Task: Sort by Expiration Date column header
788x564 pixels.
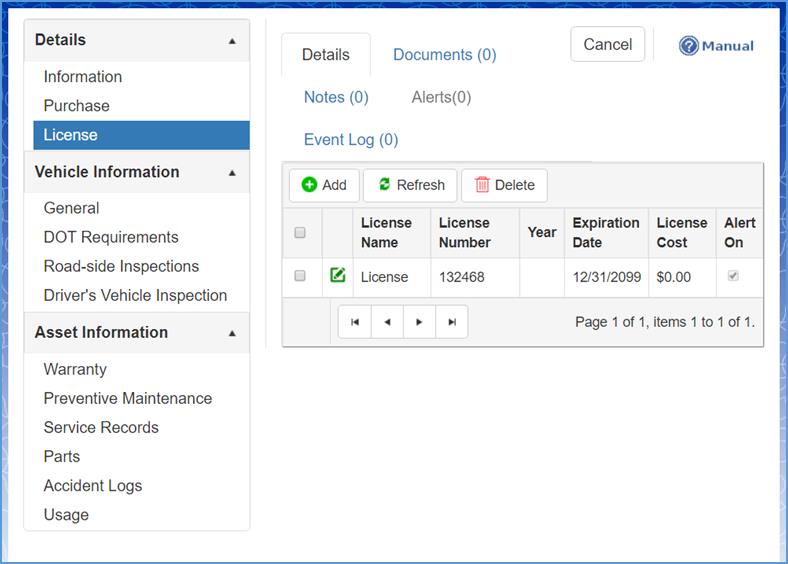Action: pyautogui.click(x=605, y=232)
